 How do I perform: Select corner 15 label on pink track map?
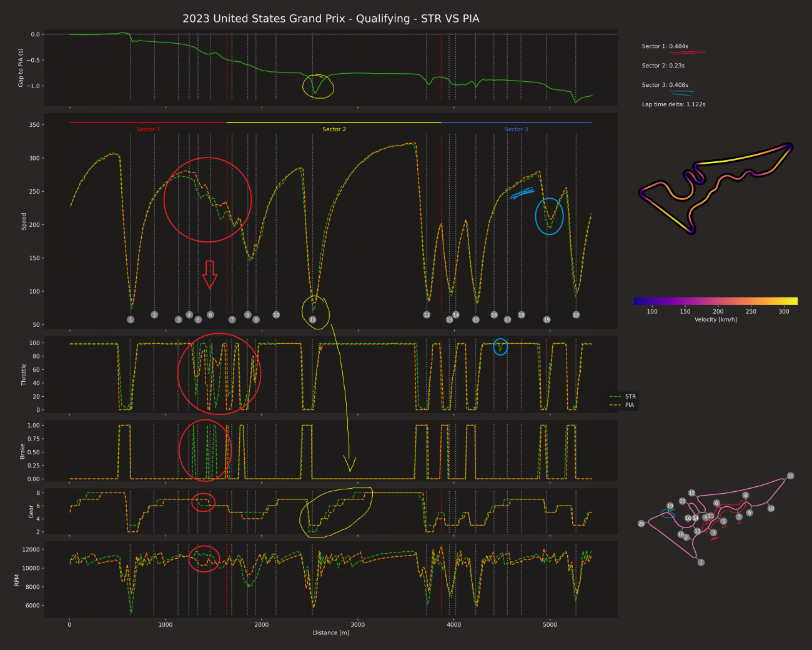coord(682,501)
